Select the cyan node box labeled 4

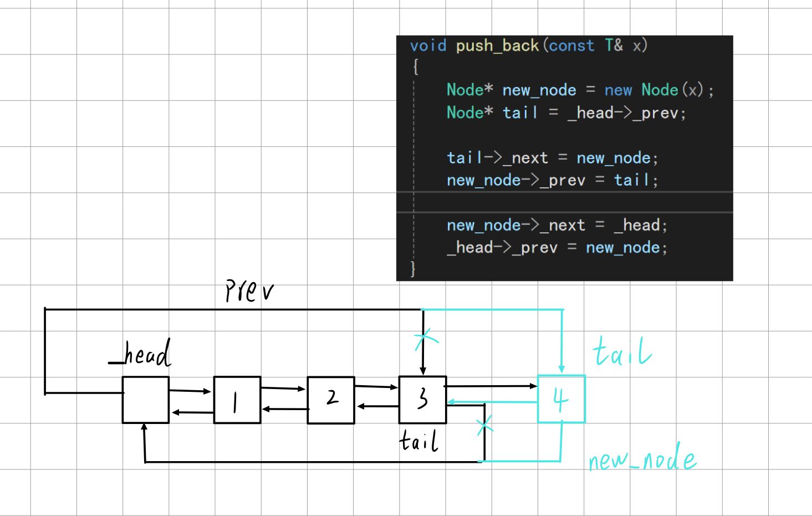[x=561, y=399]
